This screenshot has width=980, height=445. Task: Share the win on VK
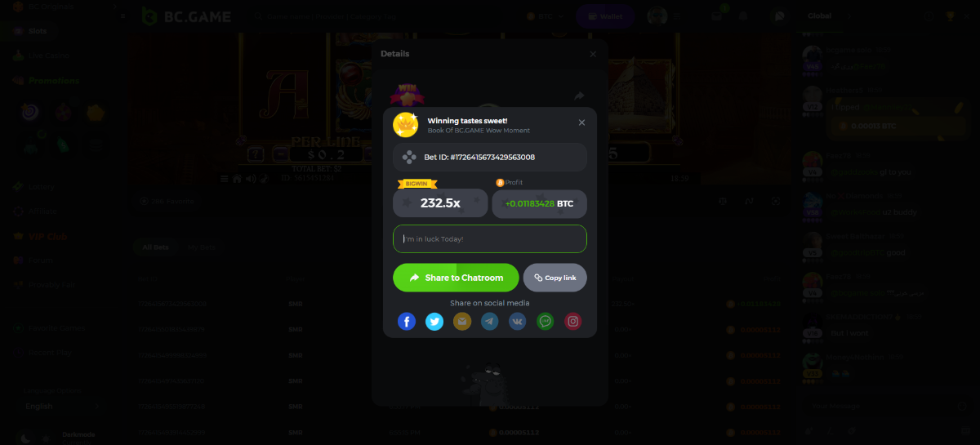[x=518, y=322]
